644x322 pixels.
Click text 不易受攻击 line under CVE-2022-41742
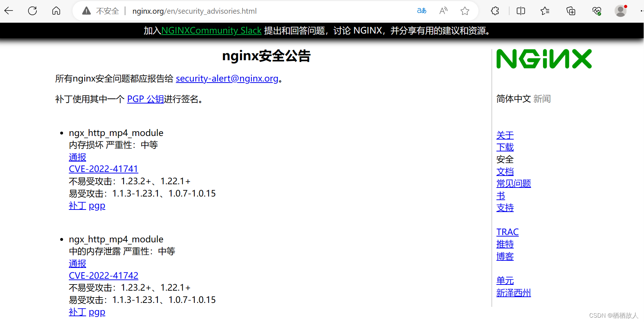click(130, 288)
